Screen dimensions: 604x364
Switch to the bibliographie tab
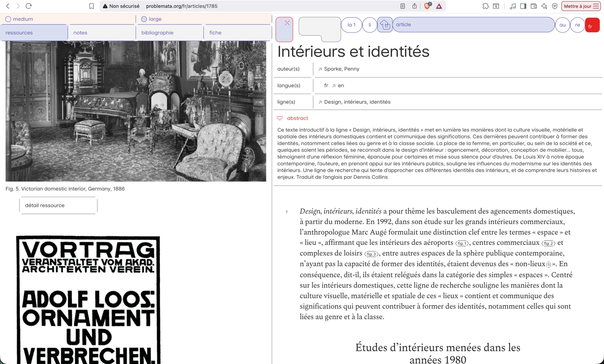click(157, 33)
